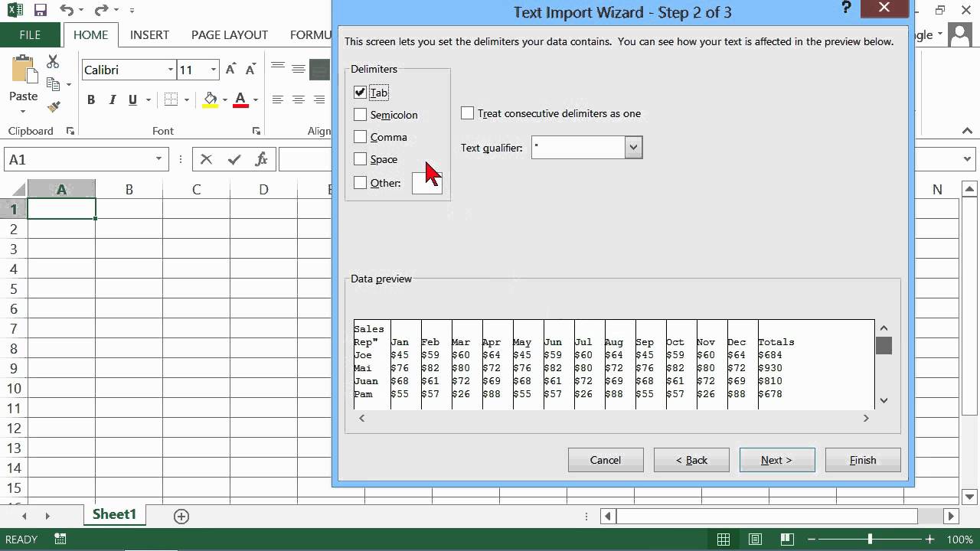Align text left
The width and height of the screenshot is (980, 551).
point(278,99)
